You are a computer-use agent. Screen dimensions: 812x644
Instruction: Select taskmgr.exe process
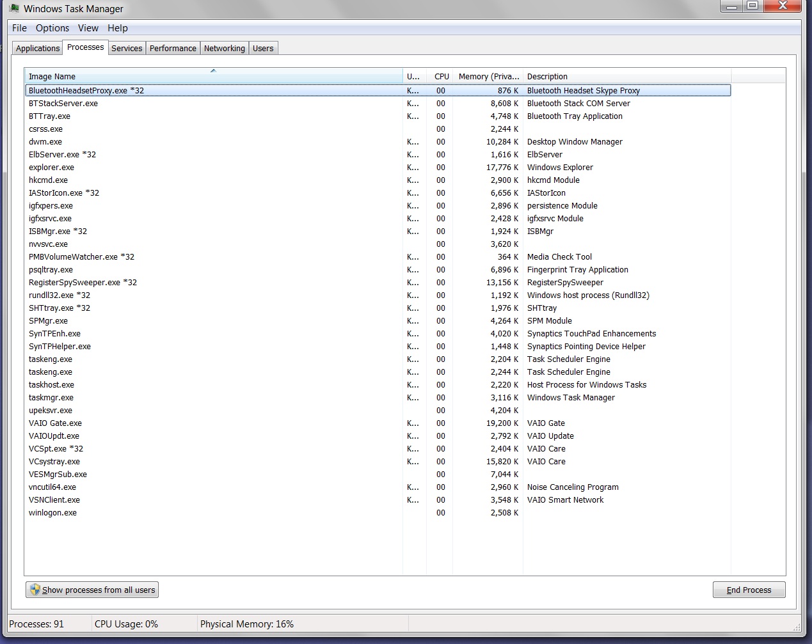[378, 398]
